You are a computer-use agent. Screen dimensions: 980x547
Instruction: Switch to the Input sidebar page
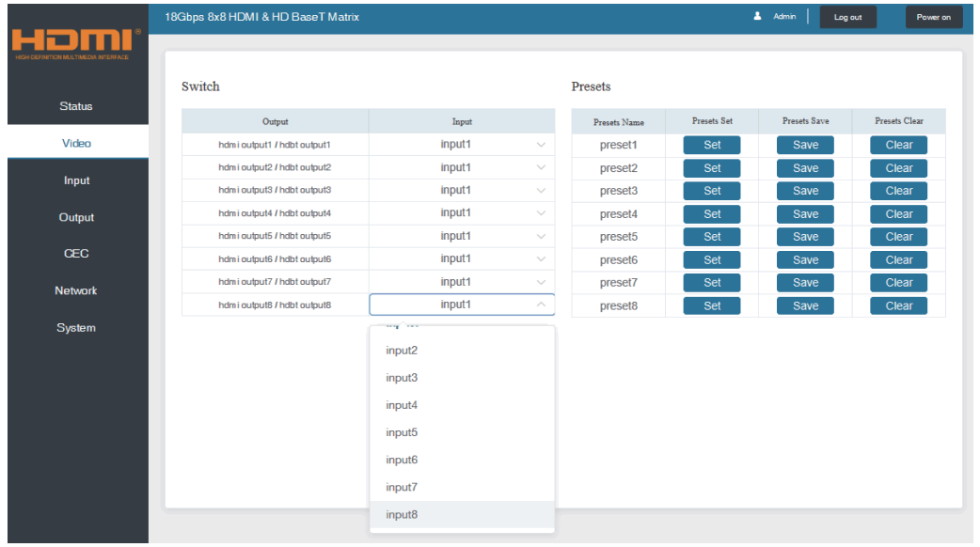click(76, 180)
